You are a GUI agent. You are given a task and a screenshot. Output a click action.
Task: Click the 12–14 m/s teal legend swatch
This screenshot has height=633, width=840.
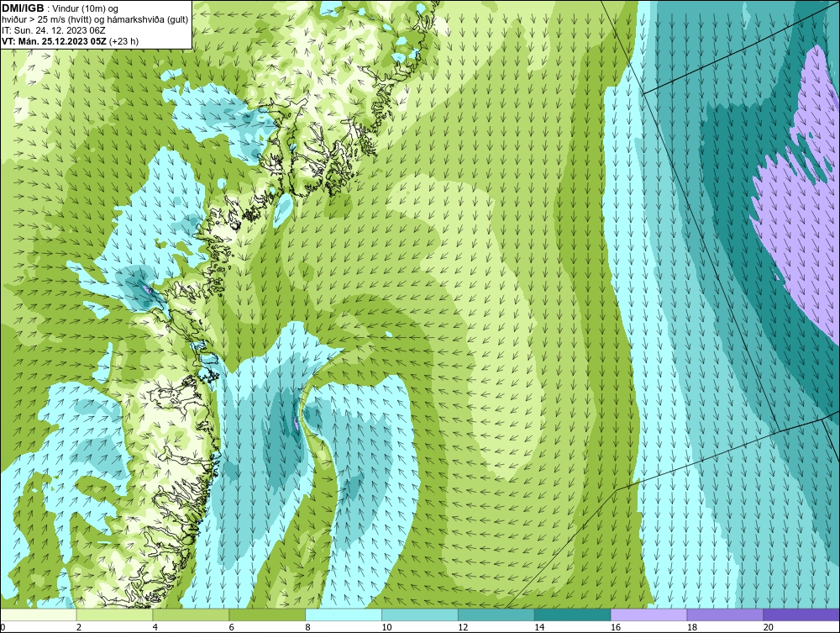point(496,615)
